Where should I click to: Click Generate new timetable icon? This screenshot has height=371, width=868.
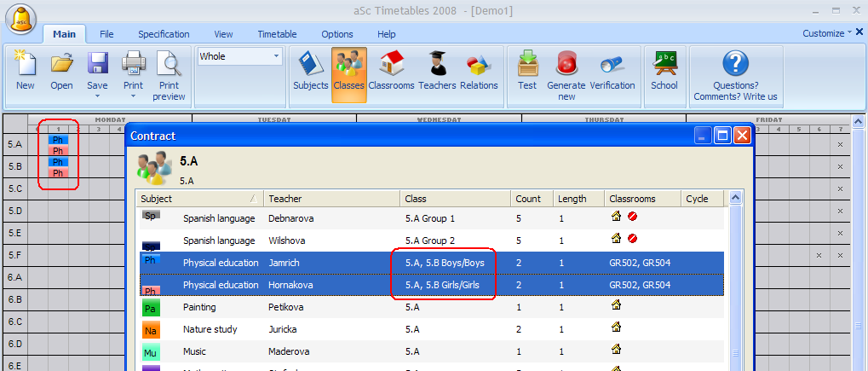(566, 67)
